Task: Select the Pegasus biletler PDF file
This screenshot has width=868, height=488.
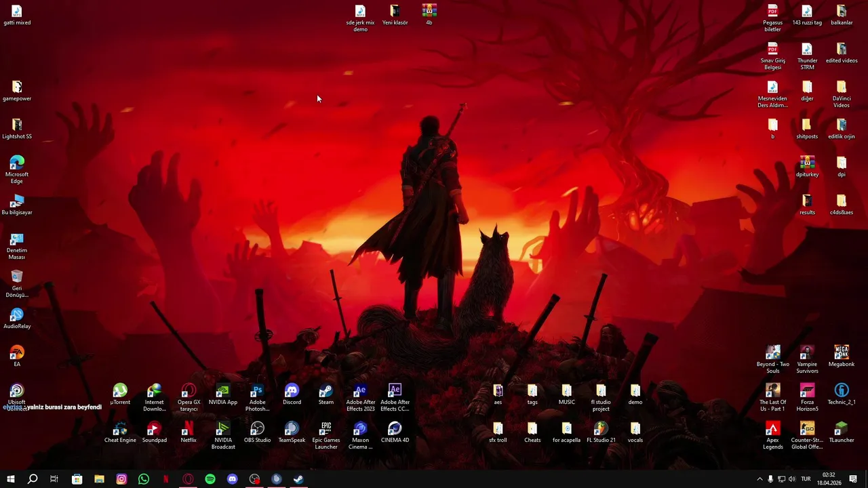Action: pos(772,18)
